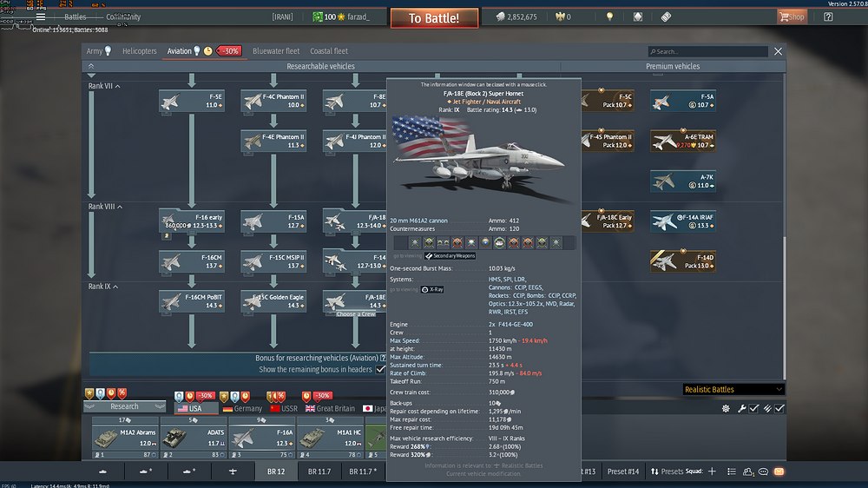Open the Community menu
The image size is (868, 488).
point(123,16)
